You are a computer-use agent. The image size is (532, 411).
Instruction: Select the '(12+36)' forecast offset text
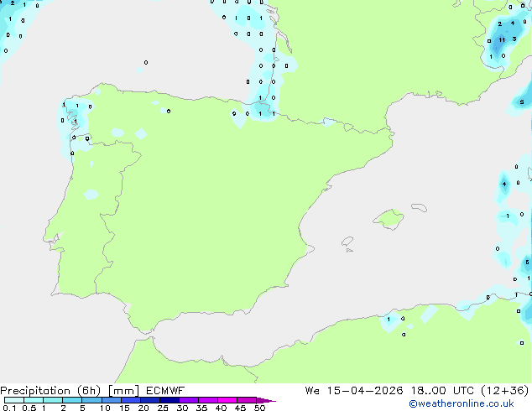[x=505, y=391]
